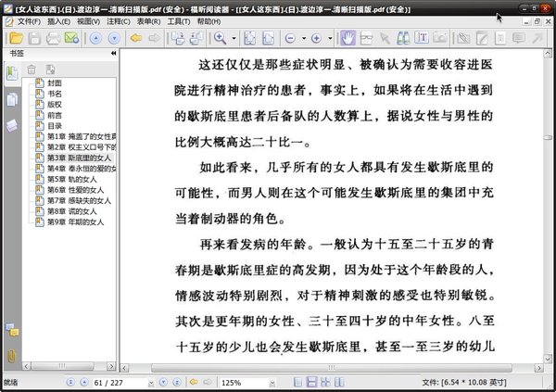Click the Save icon in toolbar

click(32, 38)
